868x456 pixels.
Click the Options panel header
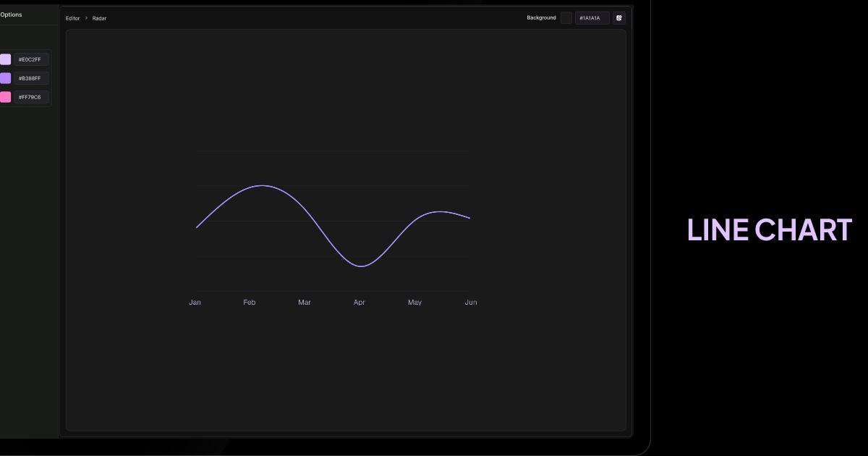pos(10,14)
